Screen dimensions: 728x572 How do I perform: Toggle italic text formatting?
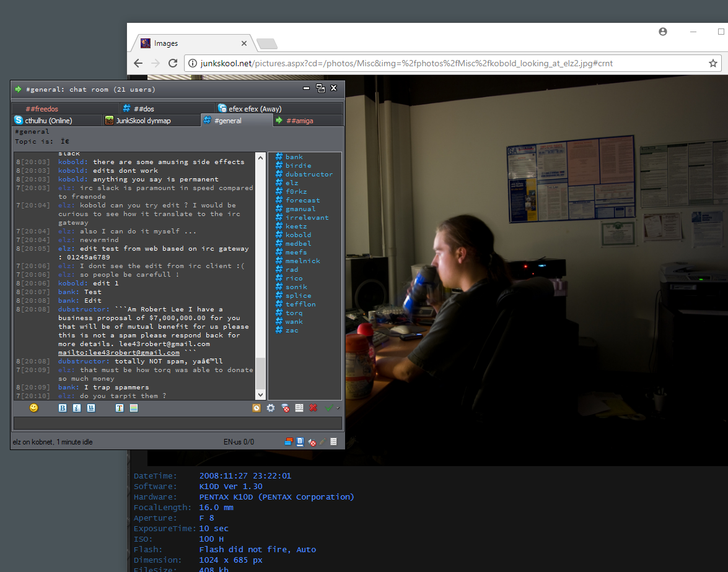coord(77,408)
